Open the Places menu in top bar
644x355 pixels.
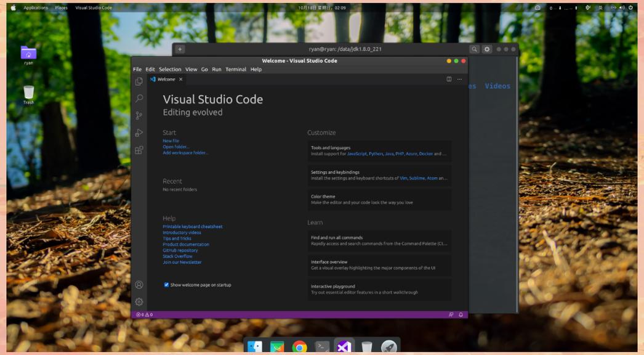[61, 7]
